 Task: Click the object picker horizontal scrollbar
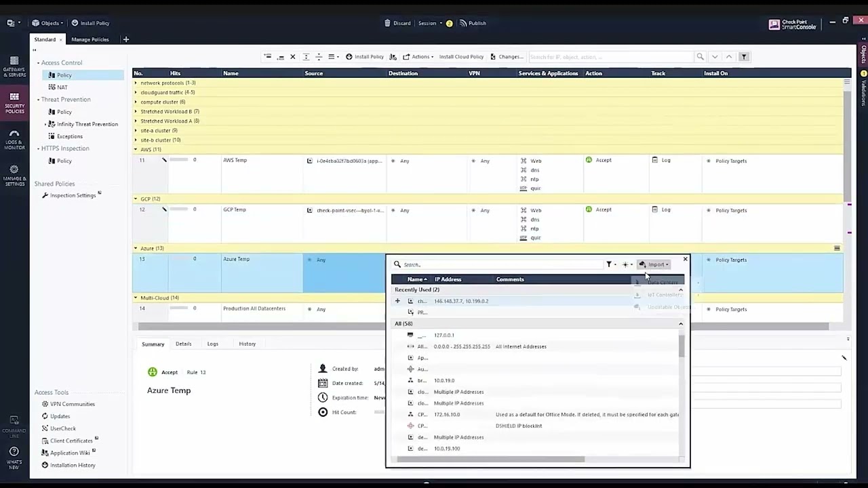(x=490, y=460)
